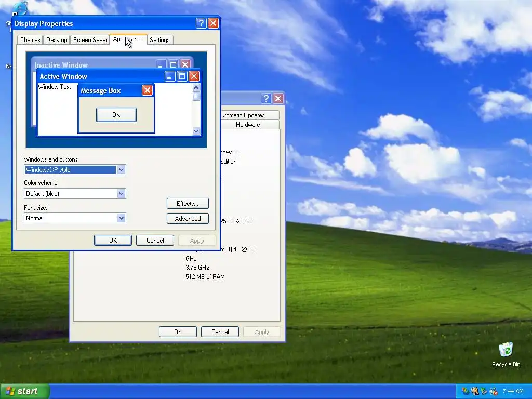532x399 pixels.
Task: Click the 7:44 AM taskbar clock
Action: (513, 391)
